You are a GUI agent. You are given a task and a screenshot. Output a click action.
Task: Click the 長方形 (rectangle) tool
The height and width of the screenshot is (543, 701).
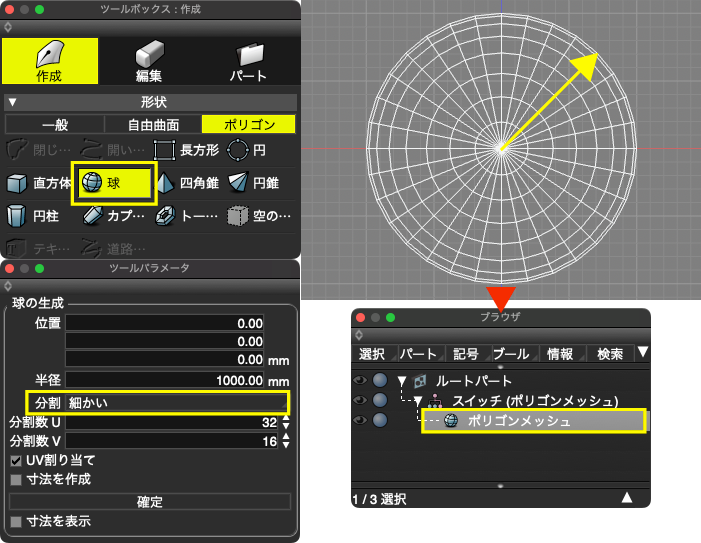(x=187, y=151)
